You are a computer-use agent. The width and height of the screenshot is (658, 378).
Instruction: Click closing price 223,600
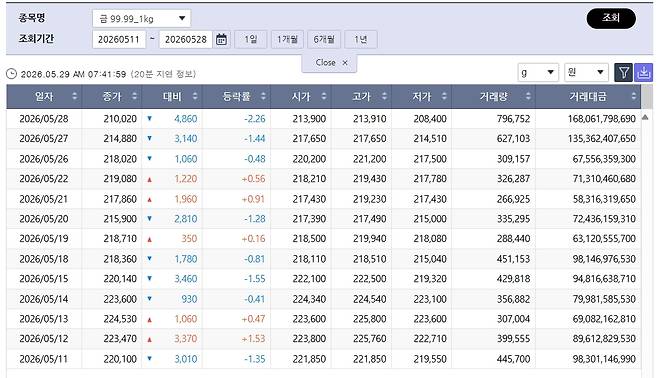click(x=120, y=299)
